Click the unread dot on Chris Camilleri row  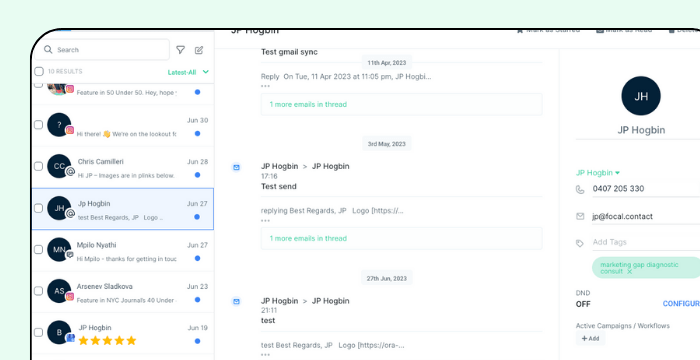[197, 175]
